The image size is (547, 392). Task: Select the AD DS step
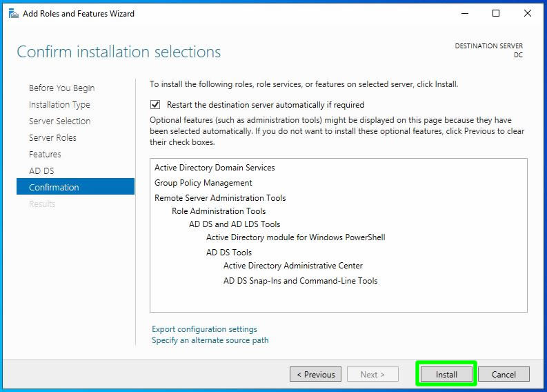[41, 170]
